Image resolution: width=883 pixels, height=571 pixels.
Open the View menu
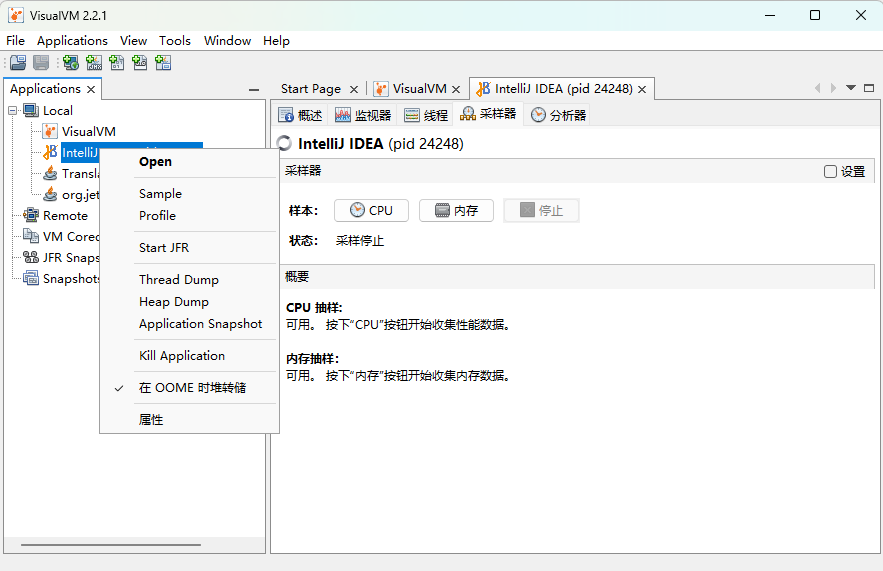tap(133, 41)
